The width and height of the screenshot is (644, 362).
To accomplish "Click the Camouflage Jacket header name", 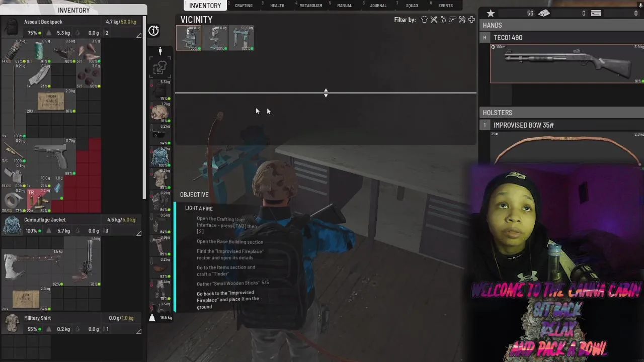I will pos(45,220).
